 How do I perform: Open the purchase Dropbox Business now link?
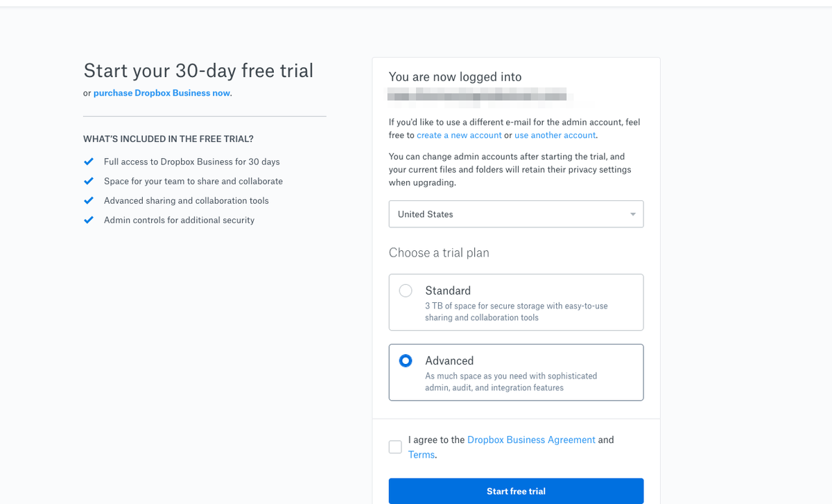[162, 92]
